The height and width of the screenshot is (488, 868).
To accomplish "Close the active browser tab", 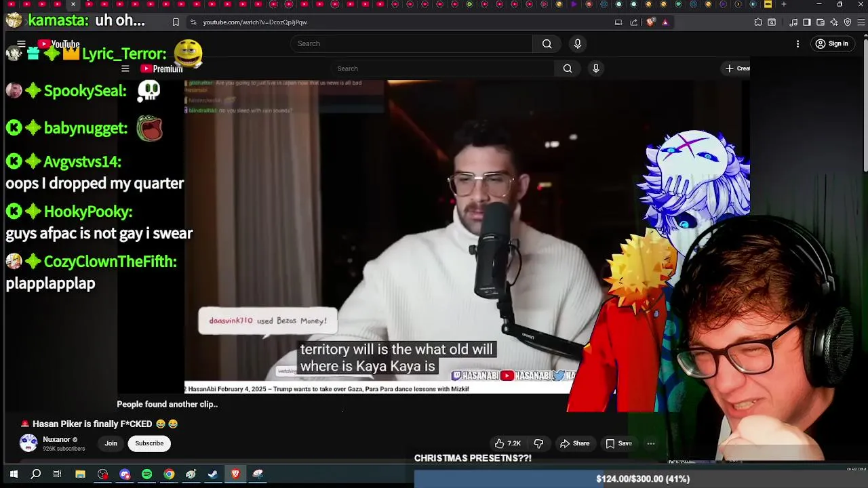I will pyautogui.click(x=73, y=4).
